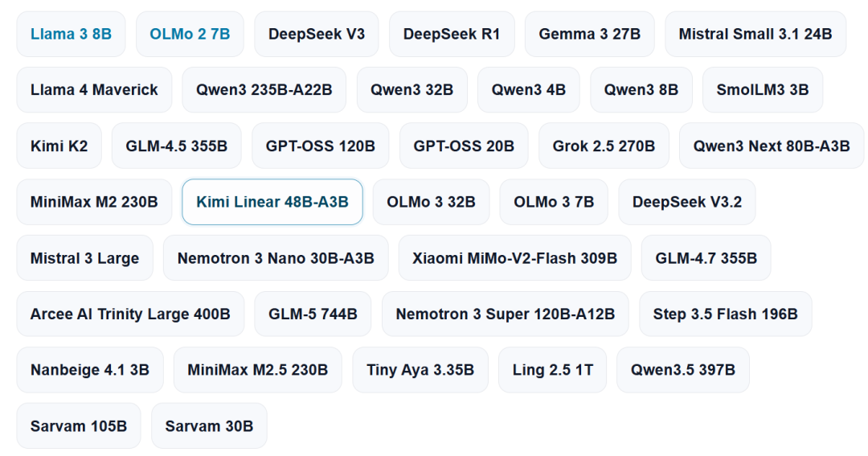Select the SmolLM3 3B chip
The width and height of the screenshot is (868, 456).
(x=763, y=90)
